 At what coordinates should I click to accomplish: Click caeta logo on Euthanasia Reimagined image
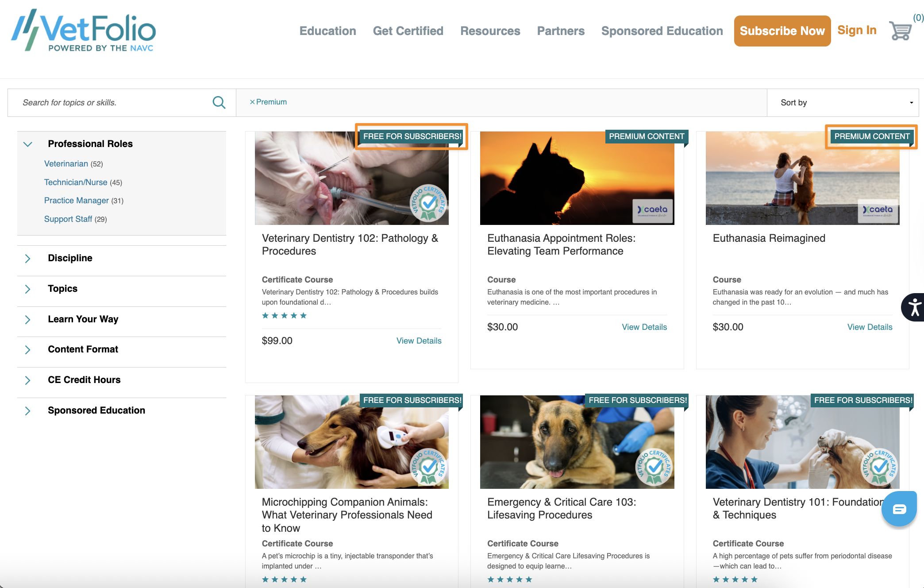pyautogui.click(x=878, y=211)
